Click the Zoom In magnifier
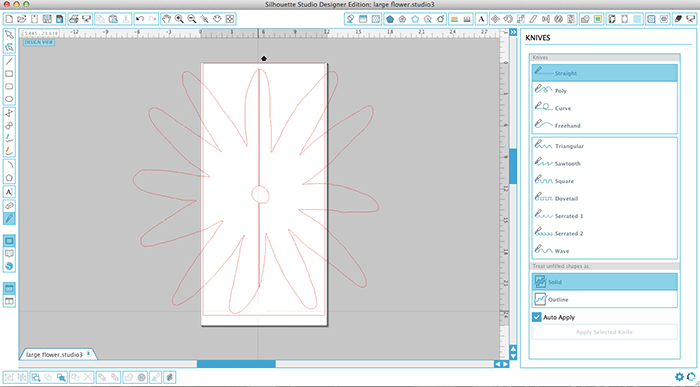This screenshot has width=700, height=387. point(179,19)
